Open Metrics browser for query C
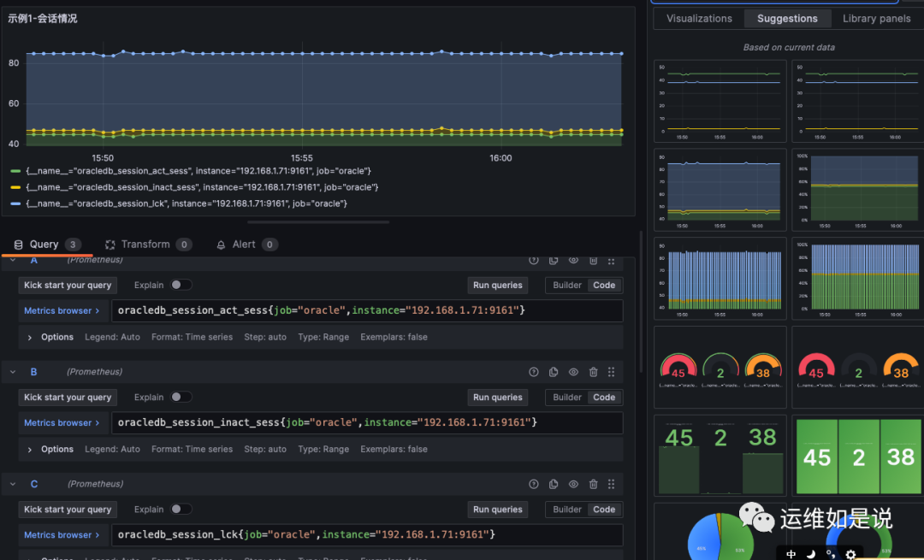This screenshot has width=924, height=560. click(x=62, y=535)
